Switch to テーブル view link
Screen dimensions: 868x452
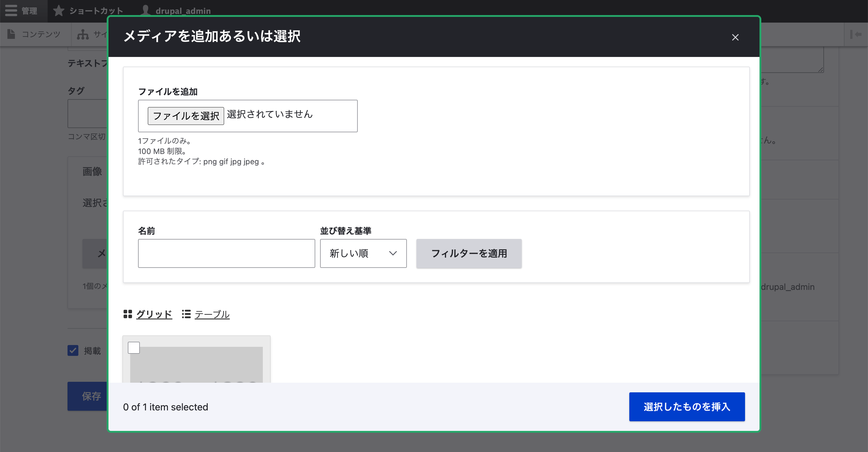pyautogui.click(x=212, y=314)
